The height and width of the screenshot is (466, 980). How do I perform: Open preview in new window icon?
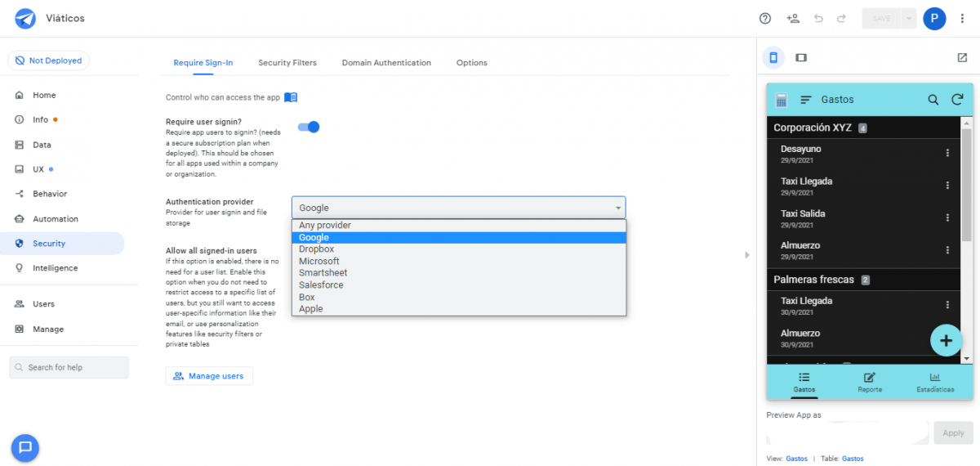tap(961, 57)
